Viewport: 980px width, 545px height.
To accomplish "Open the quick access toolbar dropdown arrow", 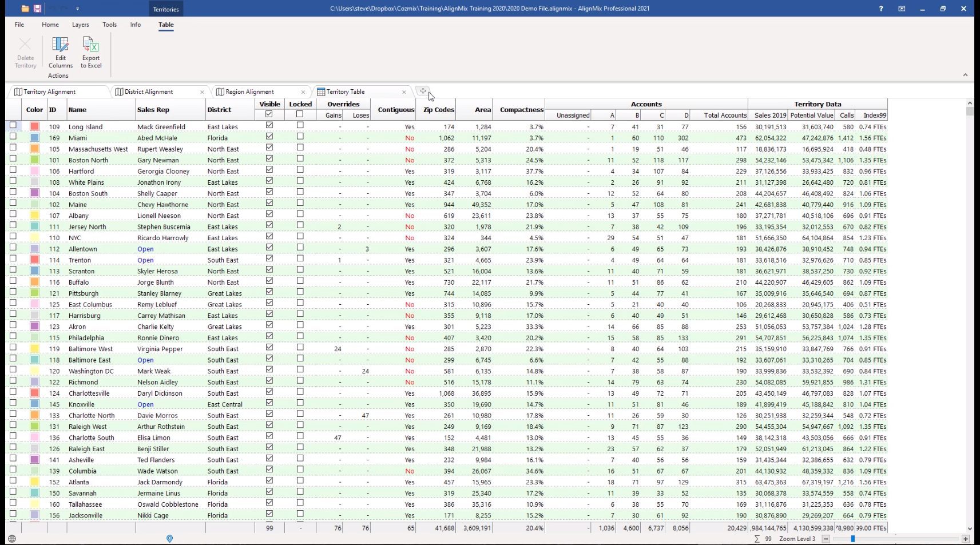I will (x=77, y=9).
